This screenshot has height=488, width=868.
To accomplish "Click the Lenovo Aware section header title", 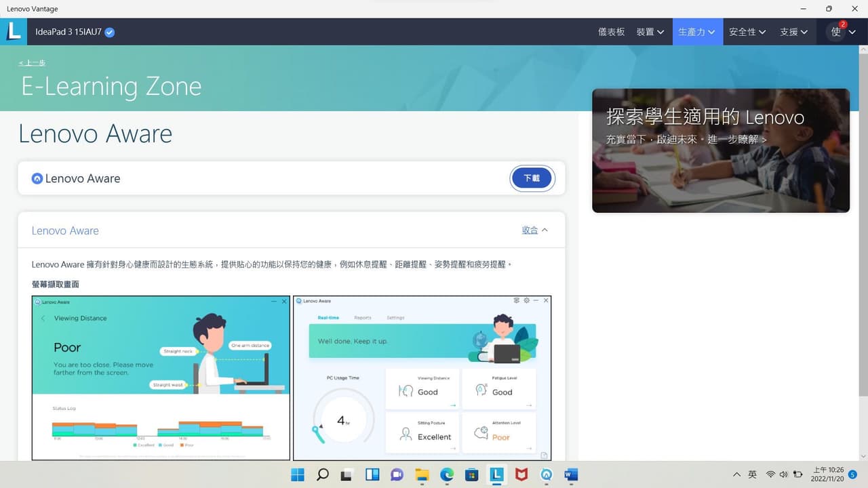I will [x=65, y=230].
